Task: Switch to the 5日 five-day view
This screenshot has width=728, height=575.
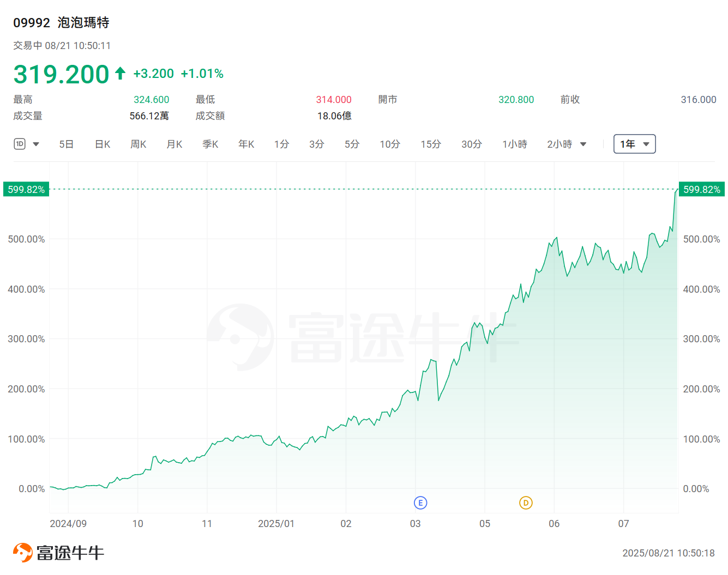Action: [66, 144]
